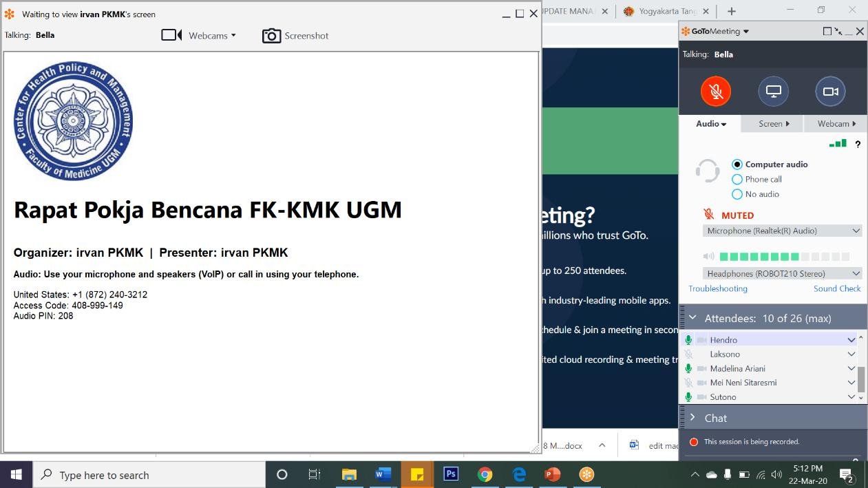Select the Phone call audio option
This screenshot has height=488, width=868.
pos(737,179)
